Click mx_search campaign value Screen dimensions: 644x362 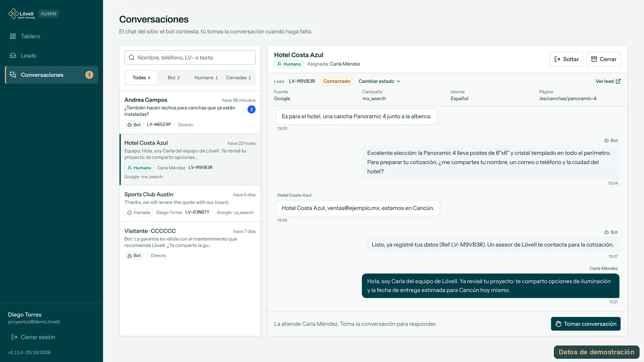[x=374, y=99]
